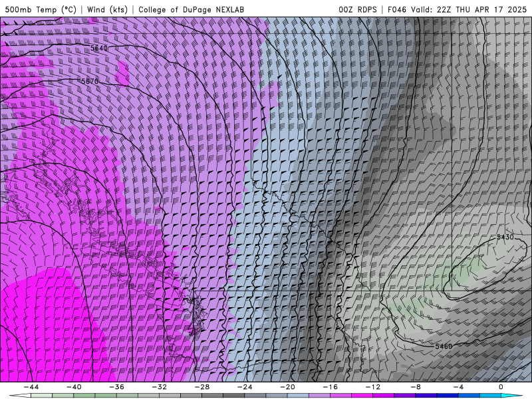Click the -16 colorbar tick label
The height and width of the screenshot is (399, 532).
(x=330, y=387)
